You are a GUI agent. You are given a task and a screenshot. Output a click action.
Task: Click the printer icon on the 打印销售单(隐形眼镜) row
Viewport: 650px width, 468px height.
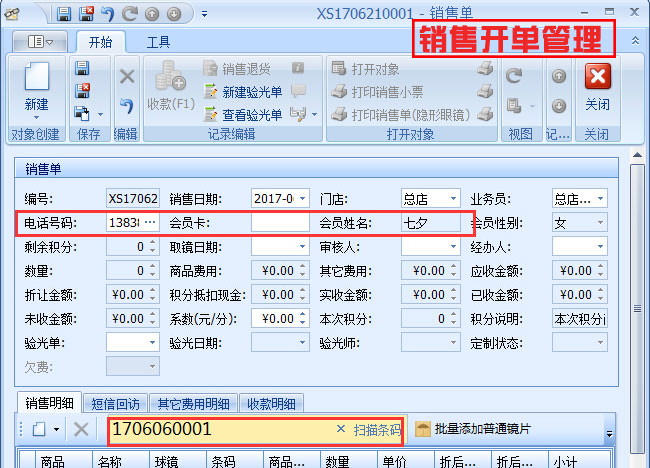click(485, 114)
